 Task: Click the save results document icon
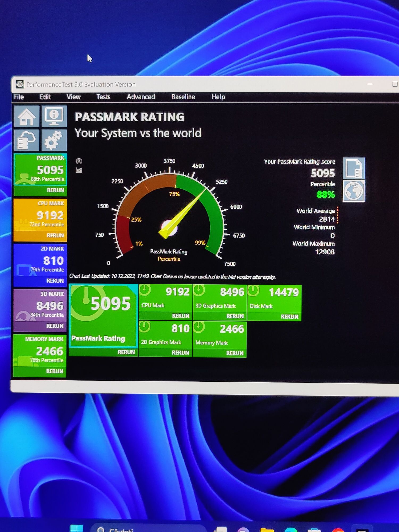(354, 168)
